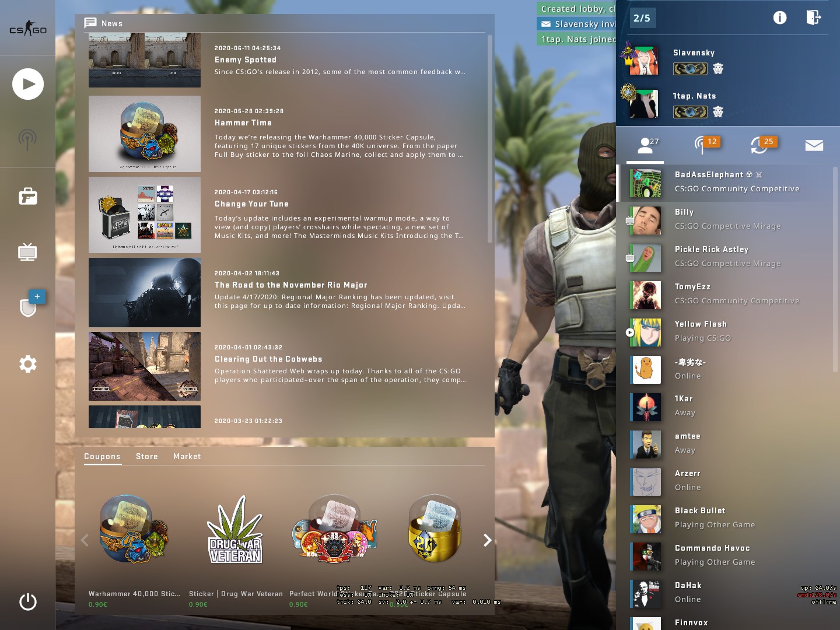Click Pickle Rick Astley's lobby status icon

click(629, 258)
